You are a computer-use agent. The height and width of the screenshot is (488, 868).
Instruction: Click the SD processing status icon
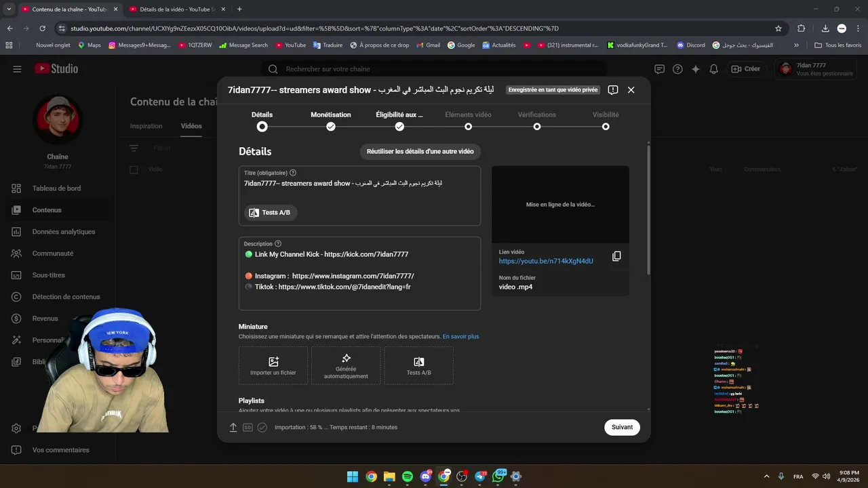point(248,428)
